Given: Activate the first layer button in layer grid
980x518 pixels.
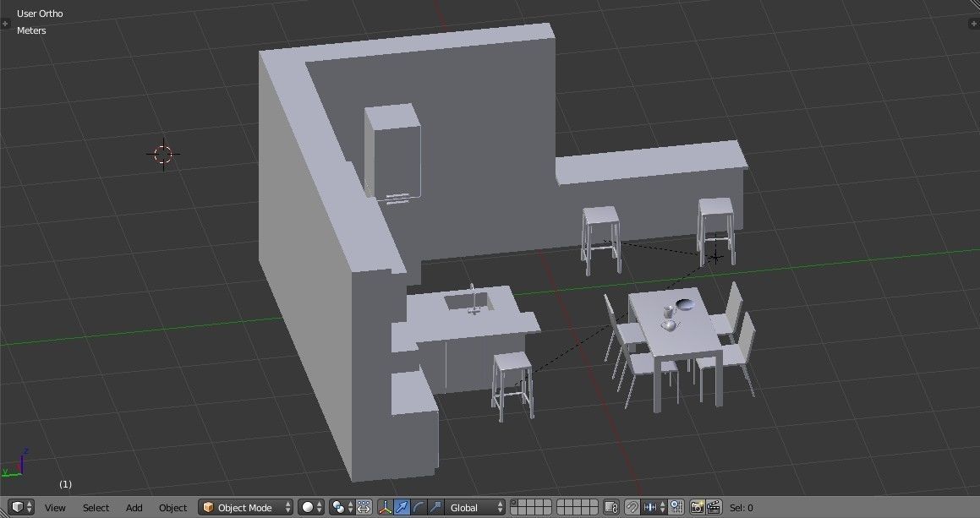Looking at the screenshot, I should 514,503.
